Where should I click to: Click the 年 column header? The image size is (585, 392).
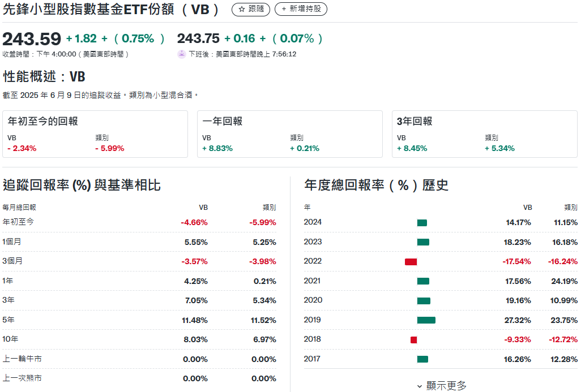tap(307, 207)
